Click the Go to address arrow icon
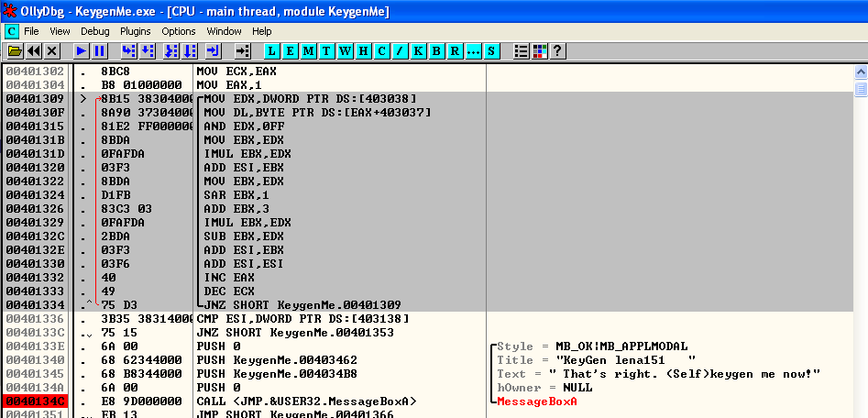Screen dimensions: 868x418 point(243,51)
